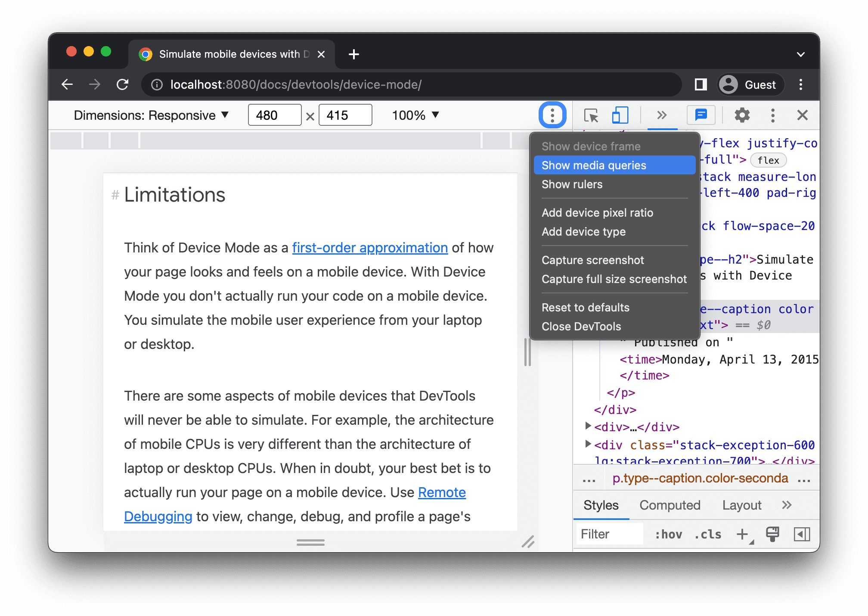The image size is (868, 616).
Task: Select the toggle device toolbar icon
Action: pos(620,115)
